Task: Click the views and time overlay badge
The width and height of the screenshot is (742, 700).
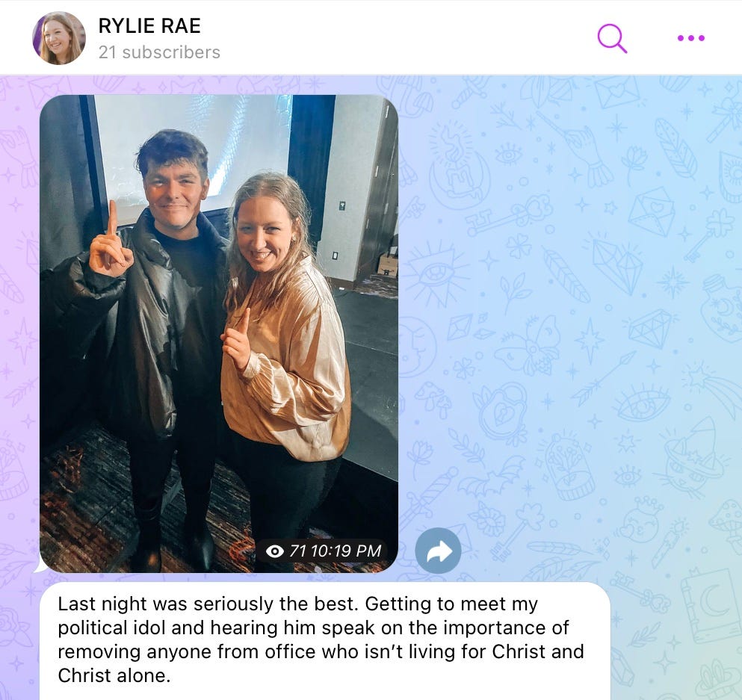Action: pos(324,551)
